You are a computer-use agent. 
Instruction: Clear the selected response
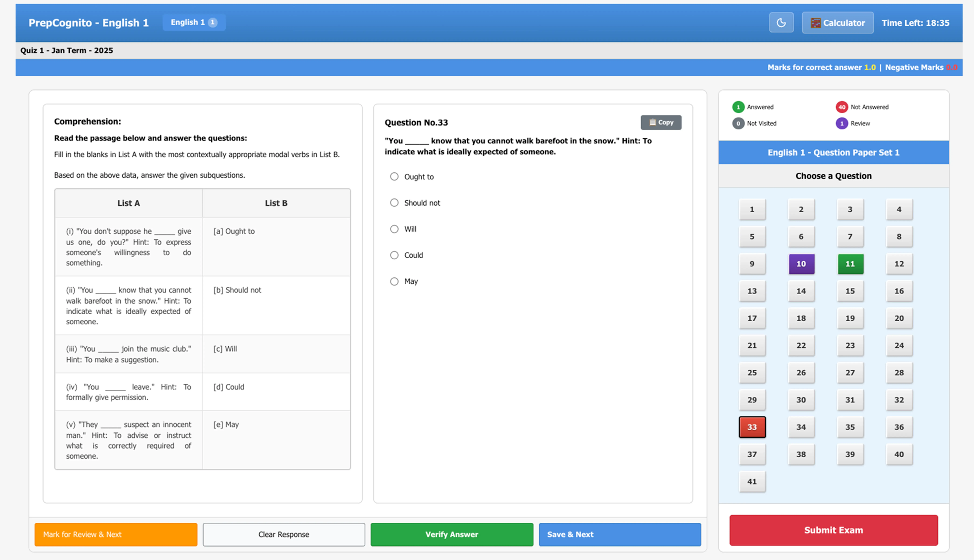point(284,534)
